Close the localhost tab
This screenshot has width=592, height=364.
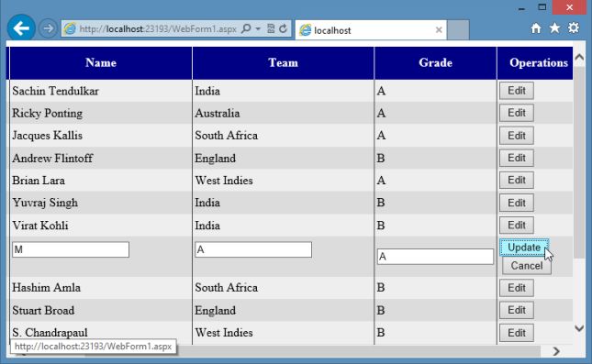point(439,30)
